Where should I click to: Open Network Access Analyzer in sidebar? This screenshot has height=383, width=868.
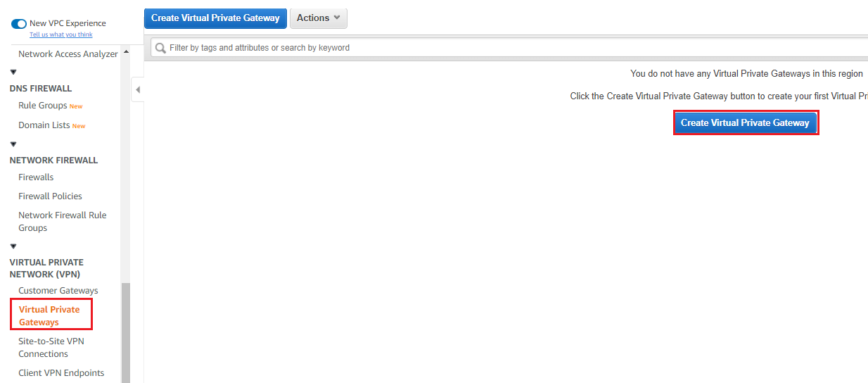pyautogui.click(x=68, y=54)
